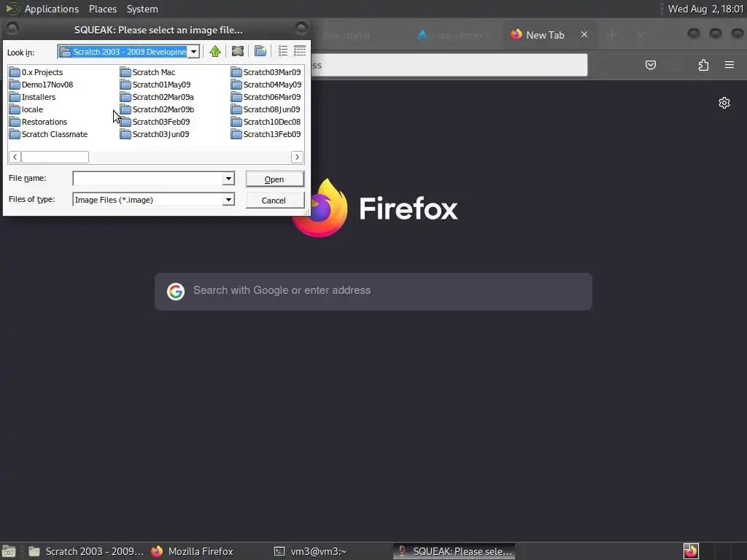The image size is (747, 560).
Task: Switch to Scratch 2003 - 2009 taskbar window
Action: pos(86,551)
